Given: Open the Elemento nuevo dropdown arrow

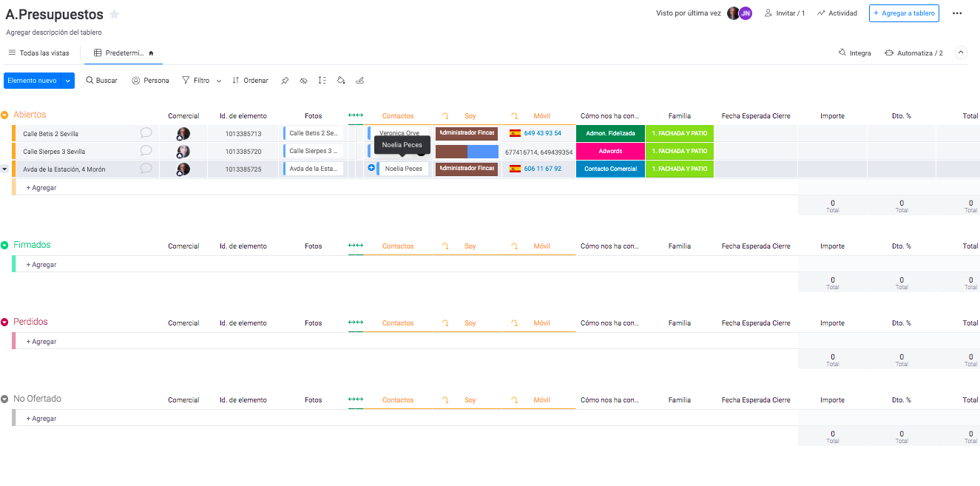Looking at the screenshot, I should click(x=68, y=81).
